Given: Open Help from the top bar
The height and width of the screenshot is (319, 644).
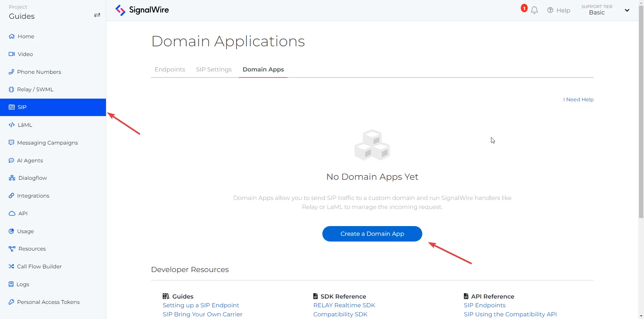Looking at the screenshot, I should click(x=559, y=10).
